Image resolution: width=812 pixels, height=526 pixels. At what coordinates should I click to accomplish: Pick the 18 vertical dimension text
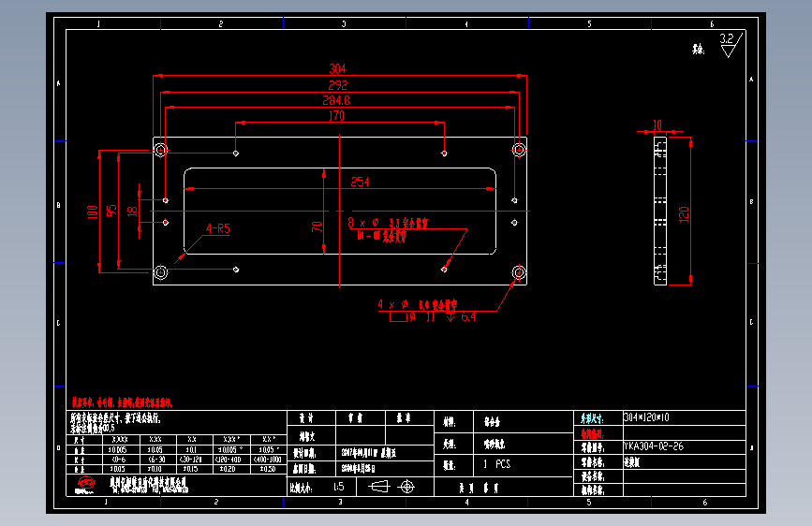133,211
